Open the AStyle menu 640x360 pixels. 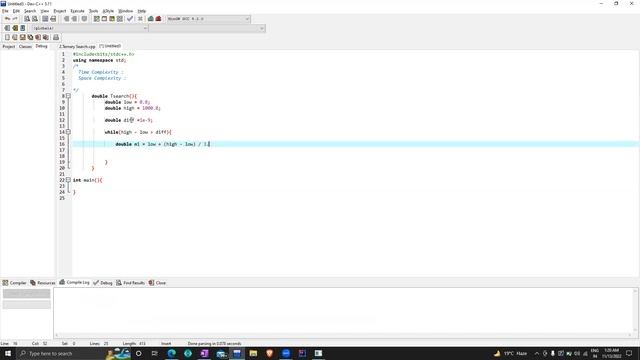pos(108,11)
